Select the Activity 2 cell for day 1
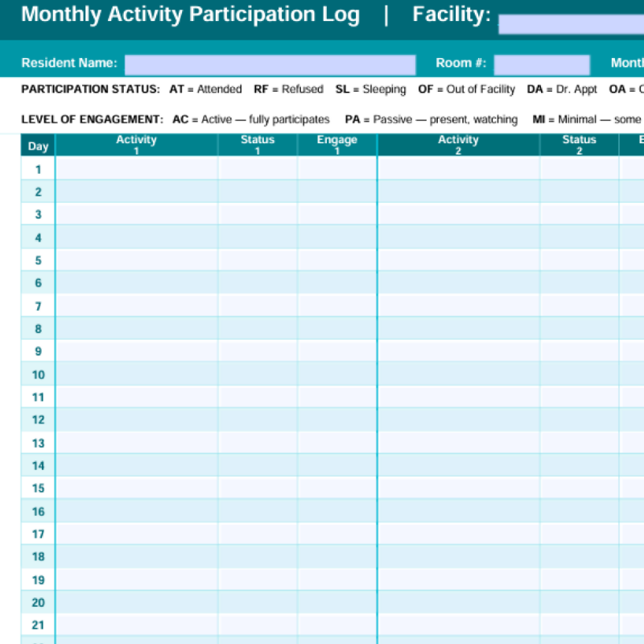Screen dimensions: 644x644 (459, 168)
